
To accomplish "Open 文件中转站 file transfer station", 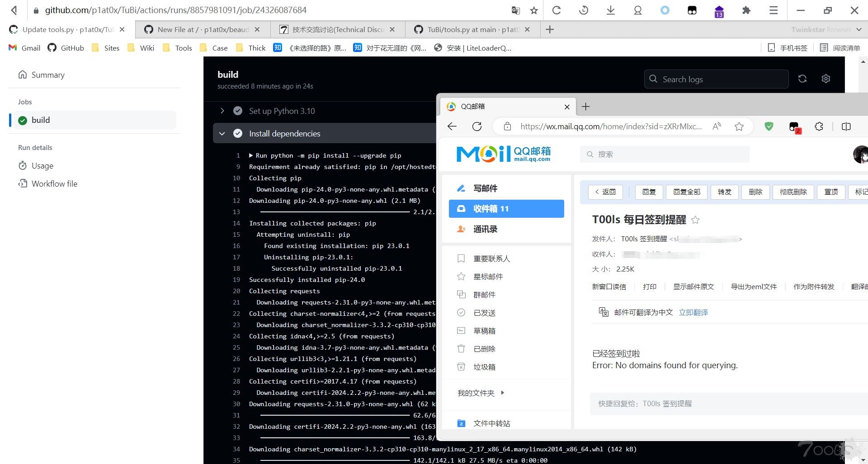I will click(484, 423).
